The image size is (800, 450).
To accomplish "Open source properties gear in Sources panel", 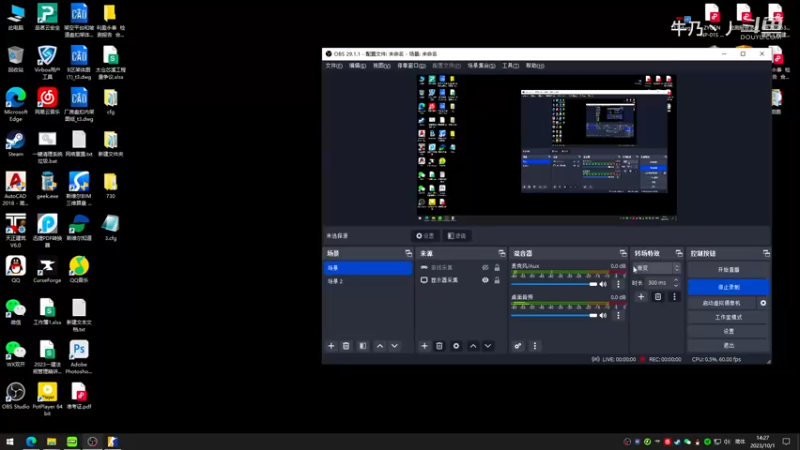I will pos(456,346).
